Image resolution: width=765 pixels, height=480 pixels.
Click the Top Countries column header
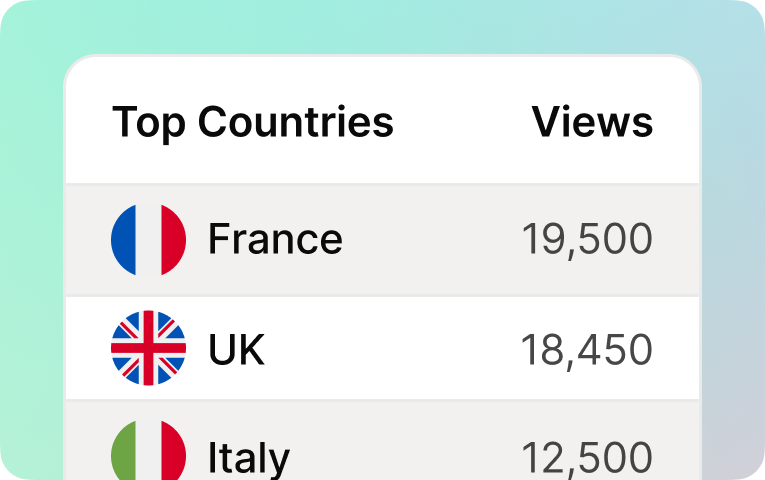(x=253, y=122)
